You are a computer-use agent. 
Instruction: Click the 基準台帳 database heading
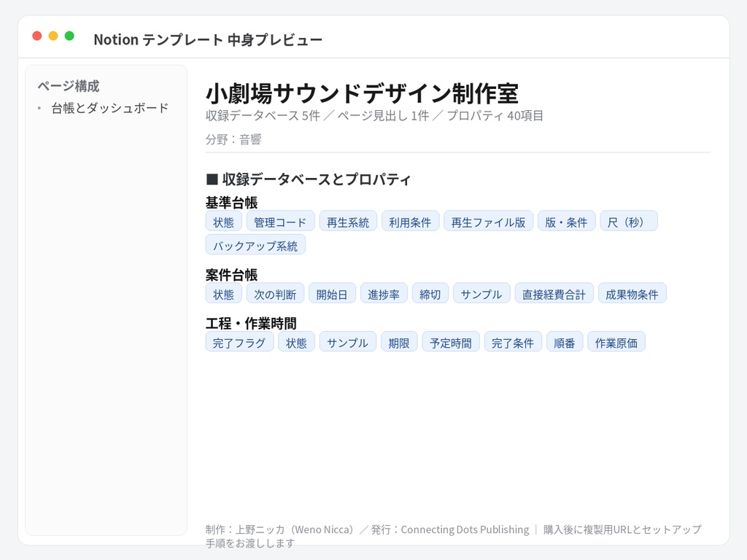[x=231, y=203]
